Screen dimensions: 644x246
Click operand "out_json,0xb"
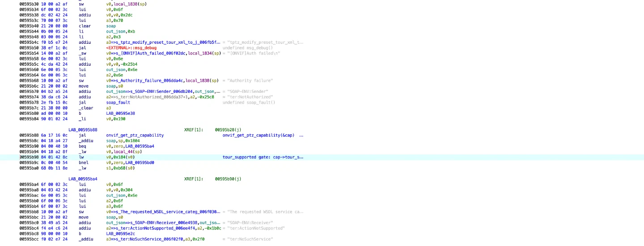coord(120,31)
